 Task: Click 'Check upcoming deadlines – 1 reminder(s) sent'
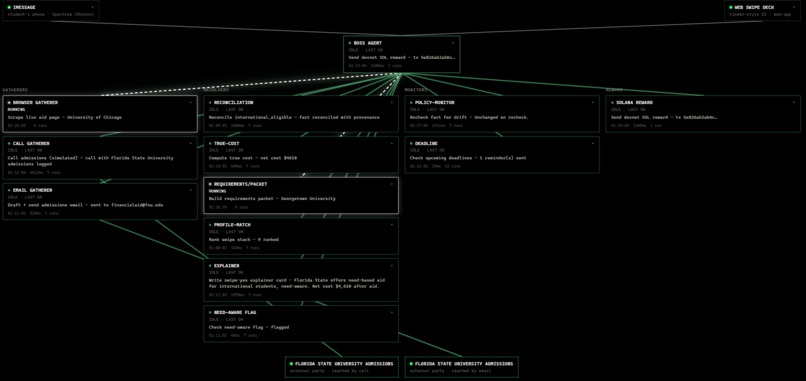click(x=468, y=158)
